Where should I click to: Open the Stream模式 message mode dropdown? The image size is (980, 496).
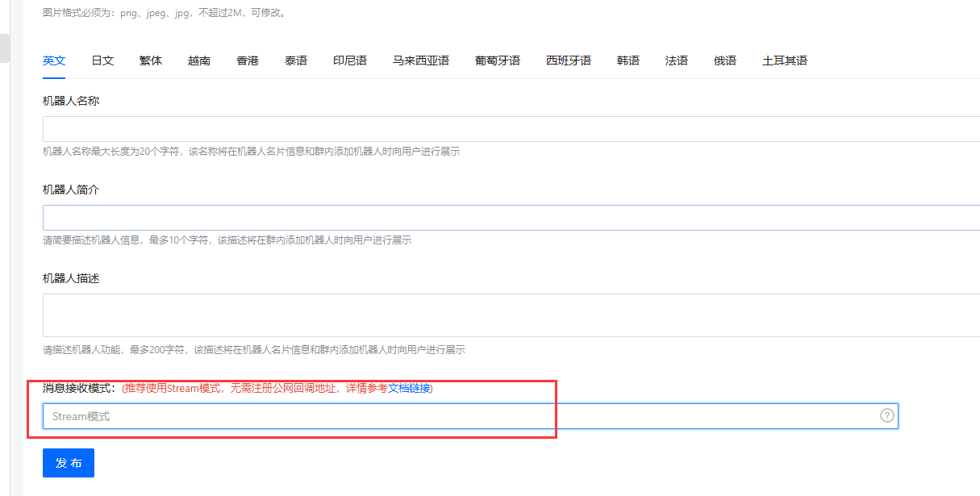point(460,416)
